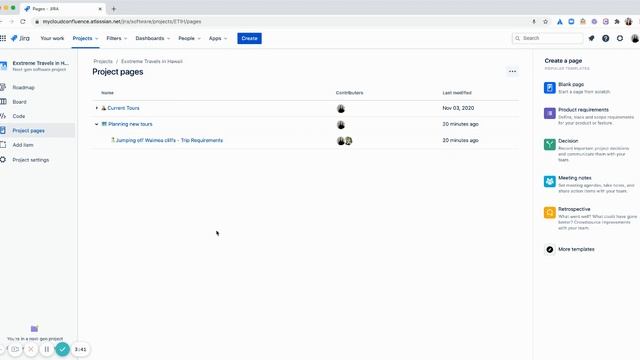This screenshot has width=640, height=360.
Task: Open notifications bell icon
Action: point(591,38)
